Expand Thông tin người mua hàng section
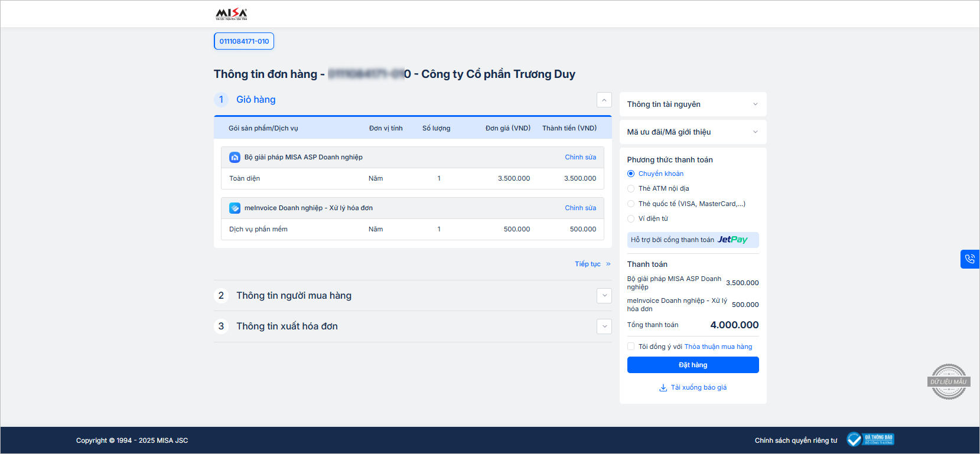The height and width of the screenshot is (454, 980). [x=604, y=296]
